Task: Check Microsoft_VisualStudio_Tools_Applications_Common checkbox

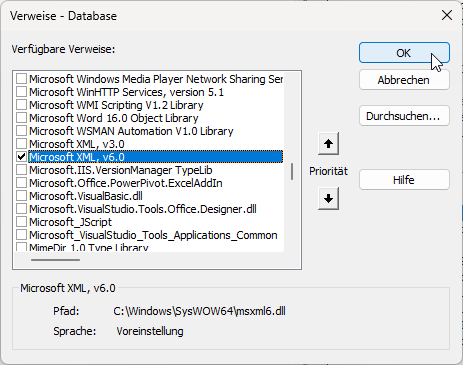Action: pos(22,235)
